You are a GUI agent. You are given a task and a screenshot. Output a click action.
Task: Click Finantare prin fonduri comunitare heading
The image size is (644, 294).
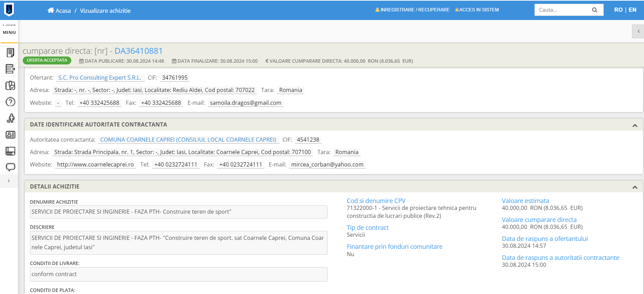(x=395, y=246)
